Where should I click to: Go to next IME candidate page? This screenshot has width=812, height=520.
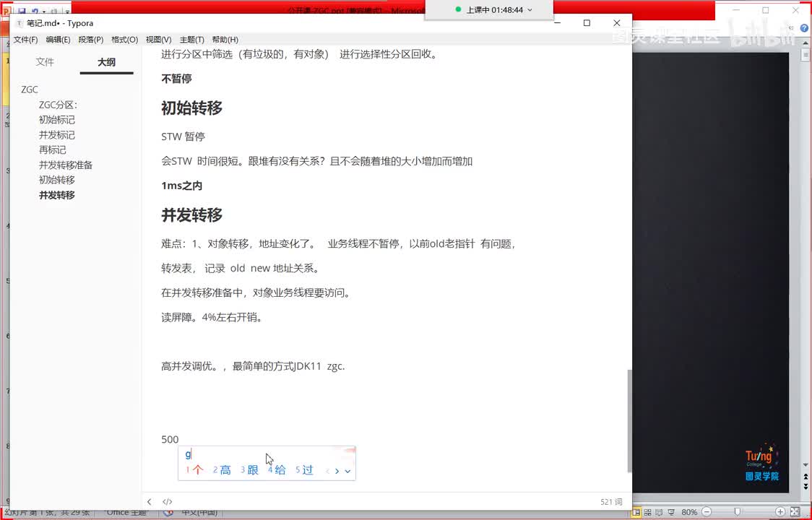(337, 471)
